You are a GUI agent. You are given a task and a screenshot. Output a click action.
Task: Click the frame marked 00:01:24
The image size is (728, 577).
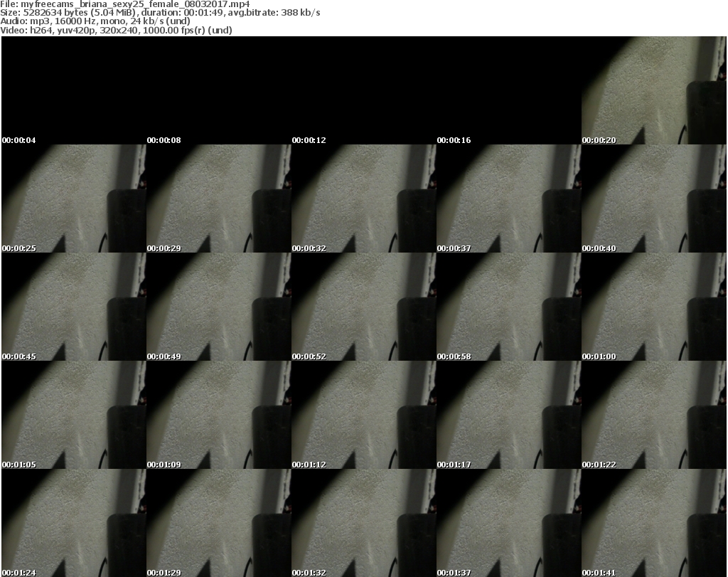(x=74, y=523)
